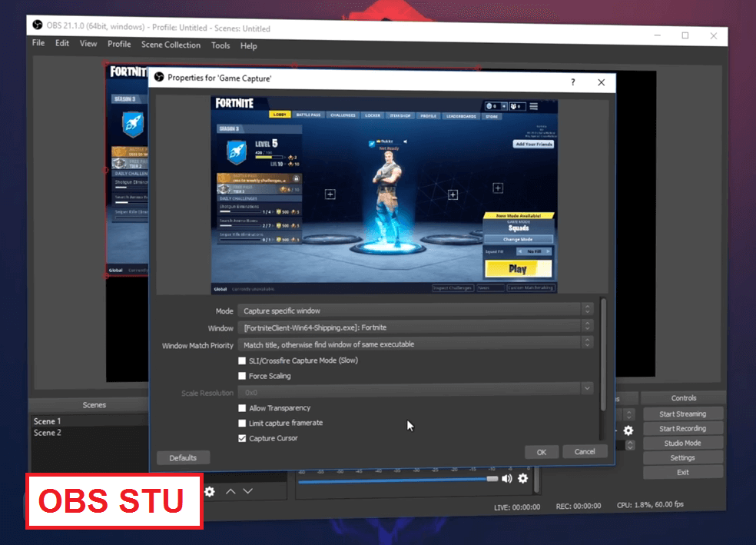
Task: Open the Window Match Priority dropdown
Action: click(415, 344)
